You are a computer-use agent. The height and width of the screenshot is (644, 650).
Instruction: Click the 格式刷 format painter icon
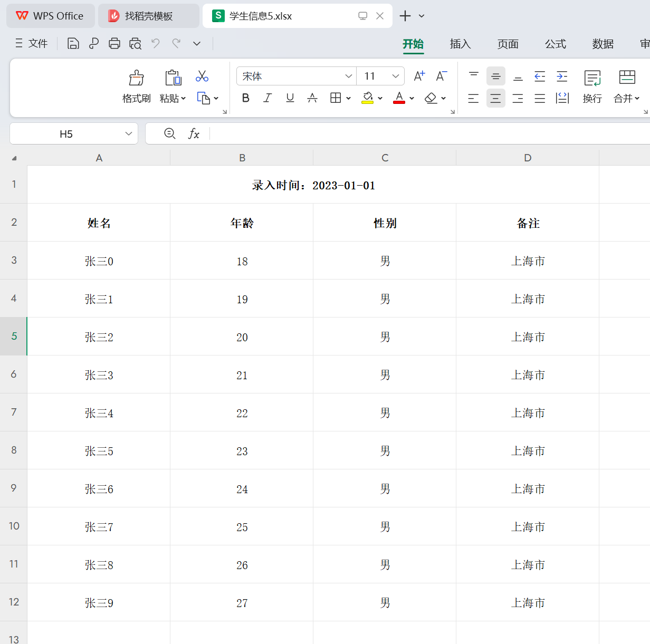[x=137, y=78]
